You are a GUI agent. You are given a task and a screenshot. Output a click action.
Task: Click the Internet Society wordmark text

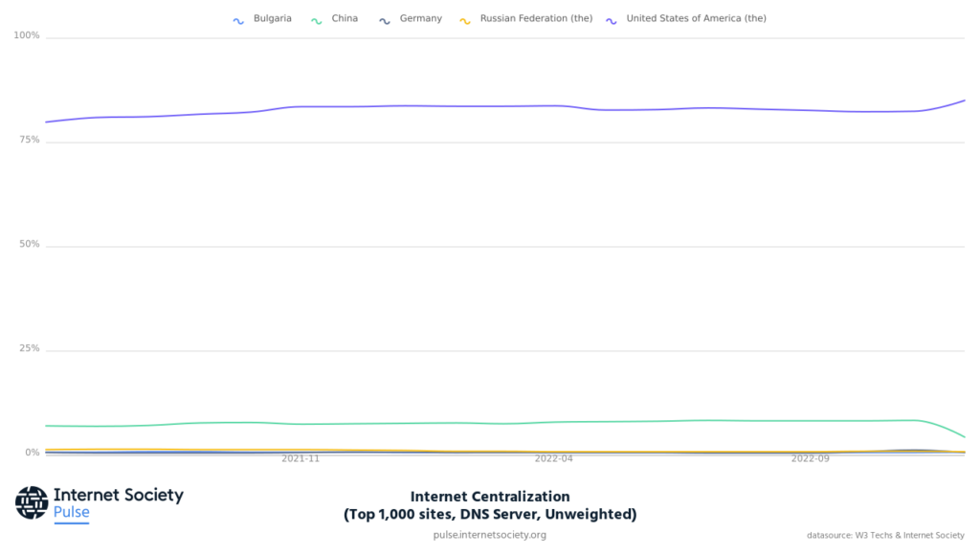[x=118, y=495]
